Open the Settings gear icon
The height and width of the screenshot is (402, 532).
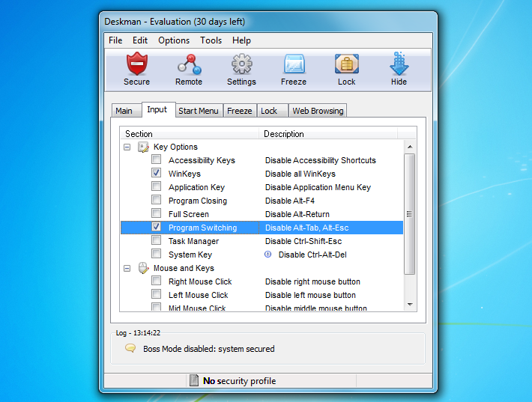pos(241,64)
